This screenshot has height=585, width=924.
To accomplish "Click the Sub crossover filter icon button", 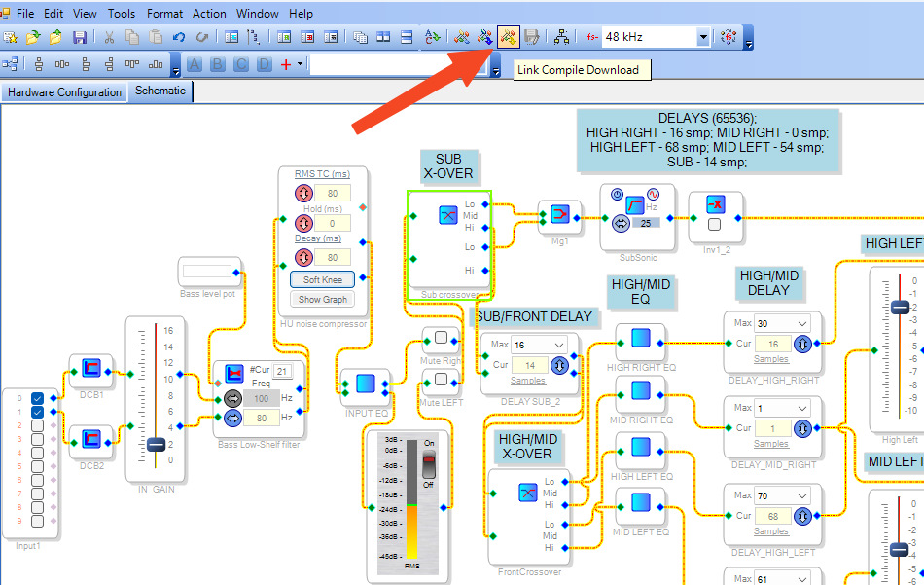I will [x=448, y=215].
